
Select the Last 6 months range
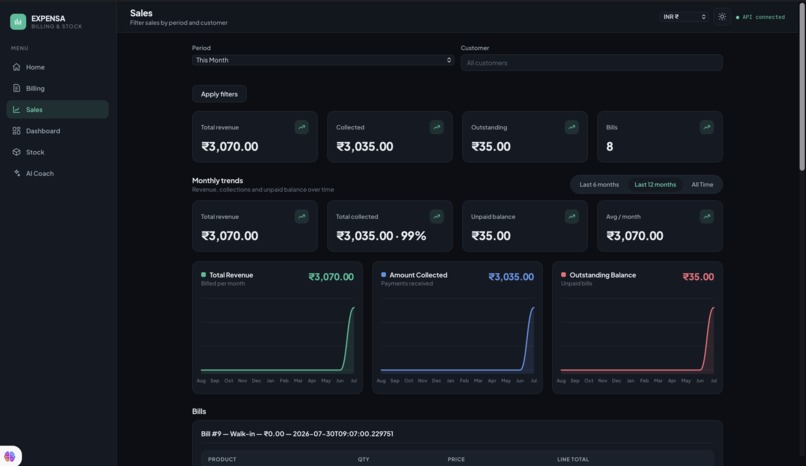[x=599, y=184]
